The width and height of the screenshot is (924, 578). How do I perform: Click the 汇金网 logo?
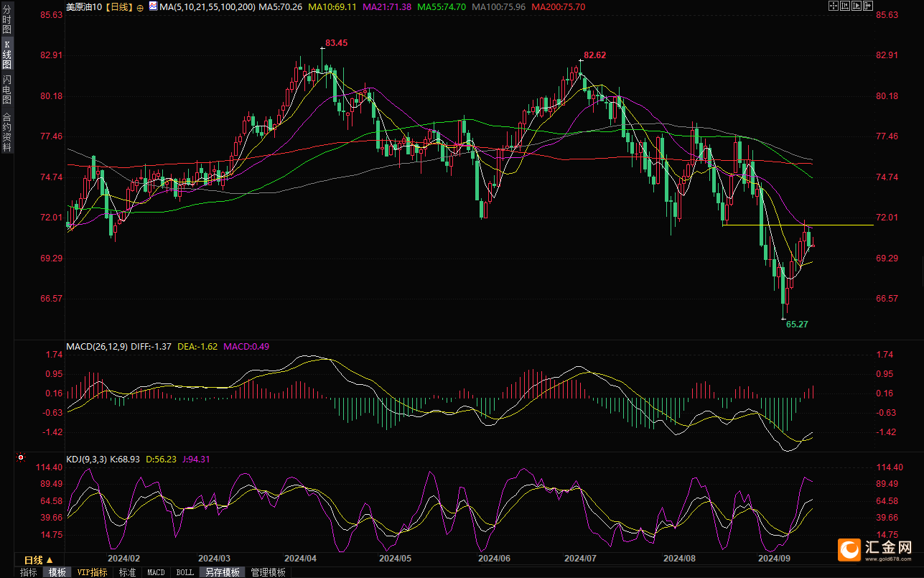point(877,549)
